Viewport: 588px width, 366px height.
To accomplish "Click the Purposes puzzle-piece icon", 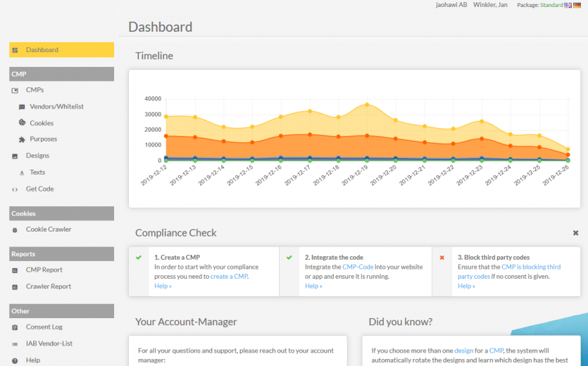I will click(22, 139).
